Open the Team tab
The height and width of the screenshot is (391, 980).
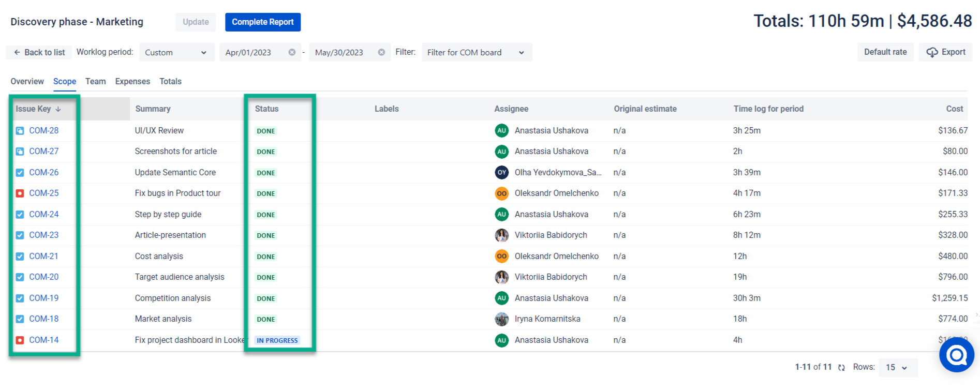click(96, 81)
